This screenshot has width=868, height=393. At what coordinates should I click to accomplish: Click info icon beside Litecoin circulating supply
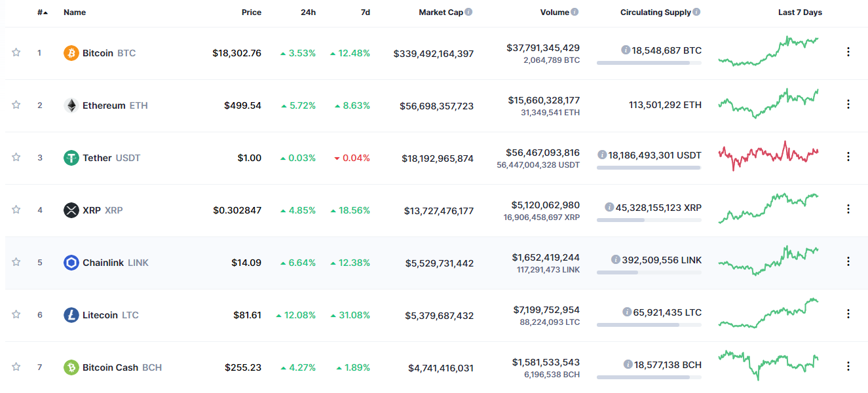pos(627,312)
